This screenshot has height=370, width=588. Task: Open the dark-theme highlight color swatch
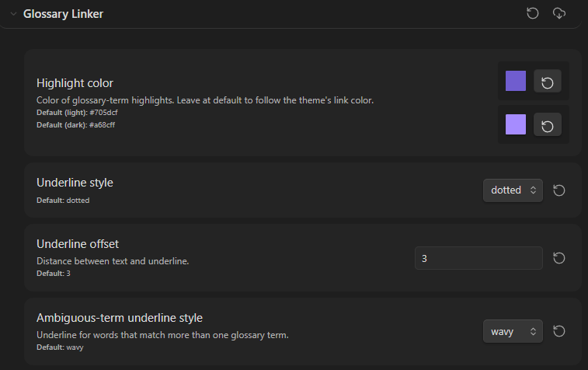pyautogui.click(x=516, y=124)
